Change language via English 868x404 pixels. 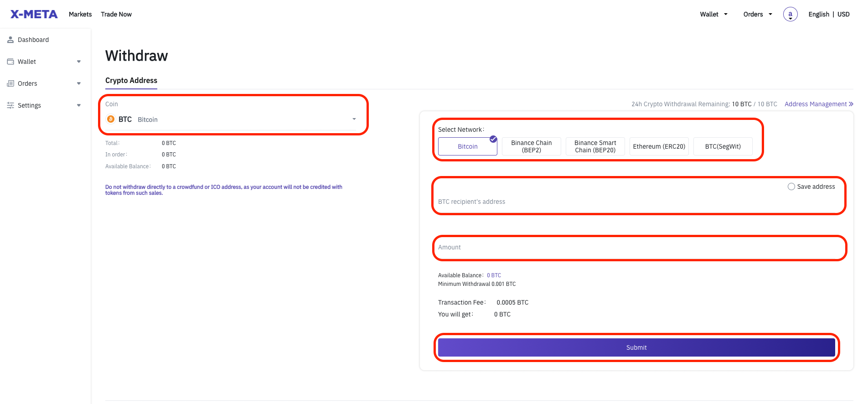pos(819,14)
